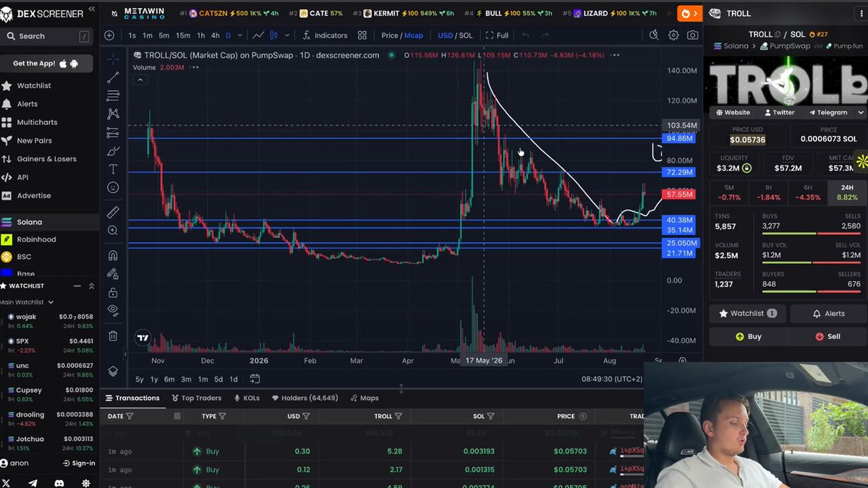Switch chart to Price mode

390,35
